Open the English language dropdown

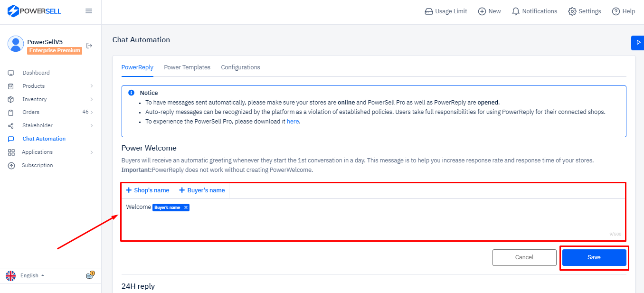click(x=32, y=276)
